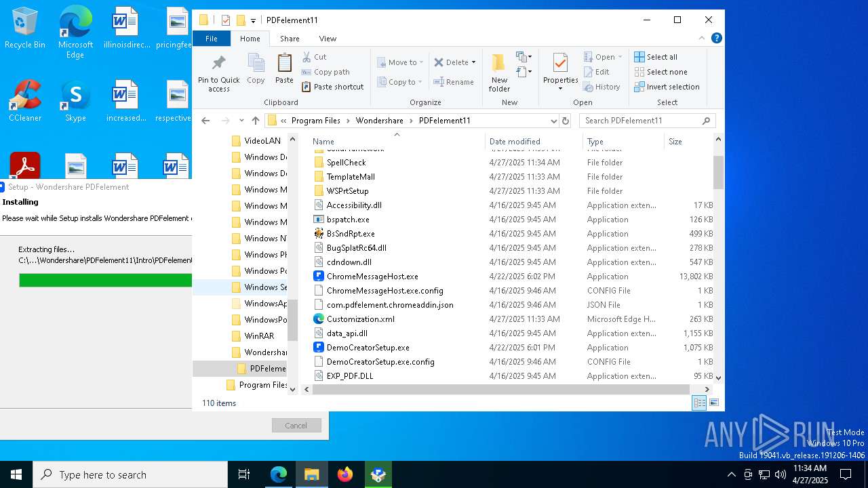The width and height of the screenshot is (868, 488).
Task: Launch Firefox from the taskbar
Action: pyautogui.click(x=345, y=474)
